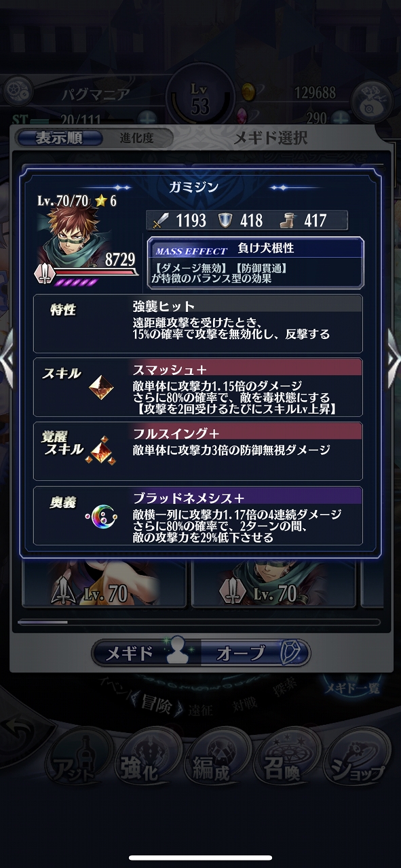Tap the boot speed stat icon
This screenshot has width=401, height=868.
point(289,220)
